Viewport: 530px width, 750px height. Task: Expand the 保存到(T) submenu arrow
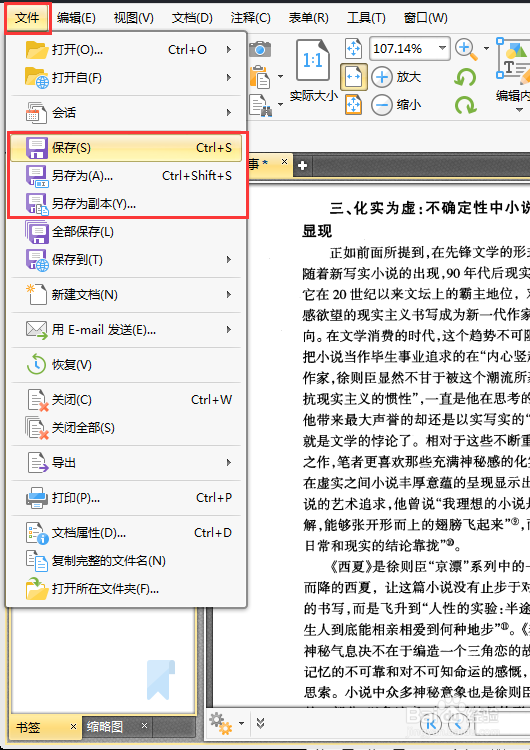click(x=229, y=260)
